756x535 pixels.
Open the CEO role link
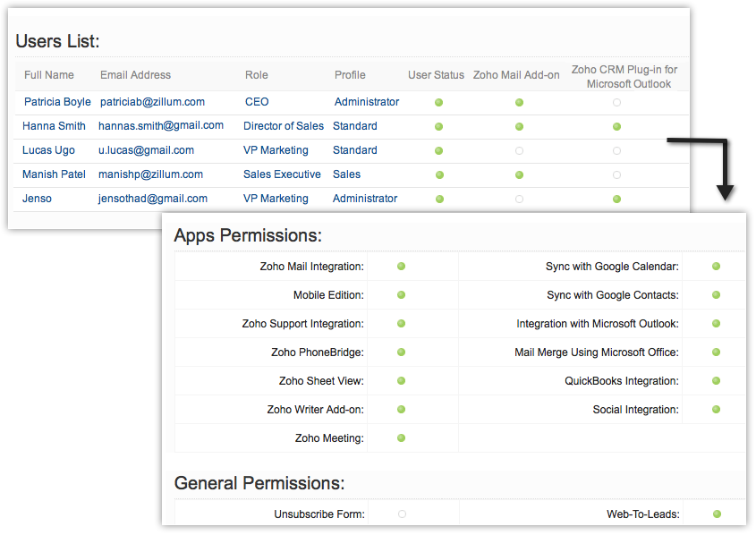coord(257,102)
